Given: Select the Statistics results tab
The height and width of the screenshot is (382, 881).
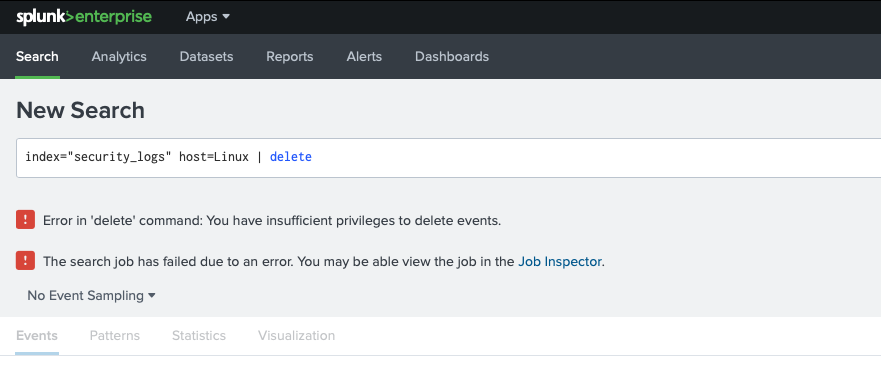Looking at the screenshot, I should [199, 335].
